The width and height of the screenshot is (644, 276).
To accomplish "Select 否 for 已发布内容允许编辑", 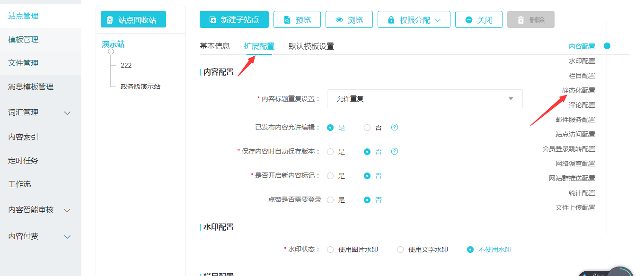I will click(x=367, y=128).
